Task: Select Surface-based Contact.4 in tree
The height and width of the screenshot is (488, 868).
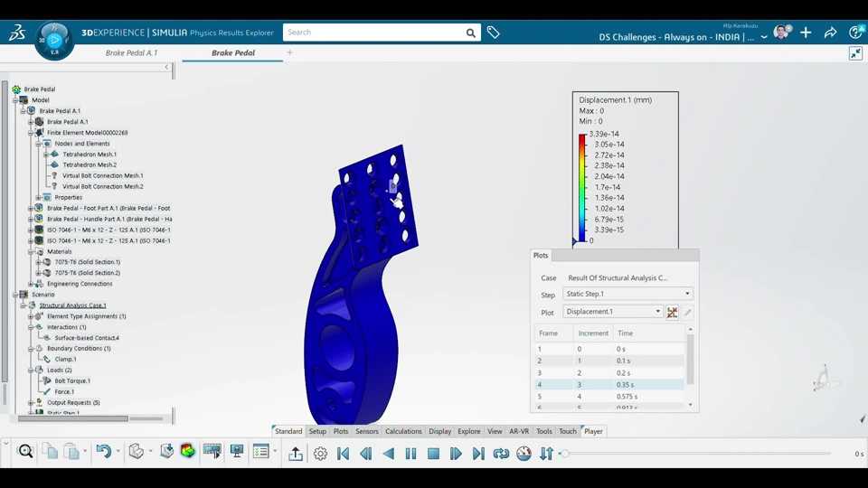Action: pos(87,337)
